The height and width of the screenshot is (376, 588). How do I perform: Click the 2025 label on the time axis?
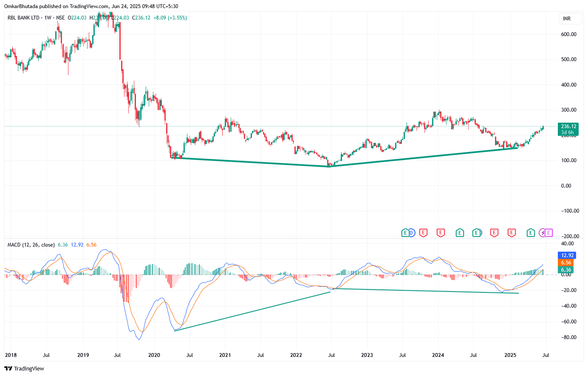[510, 355]
